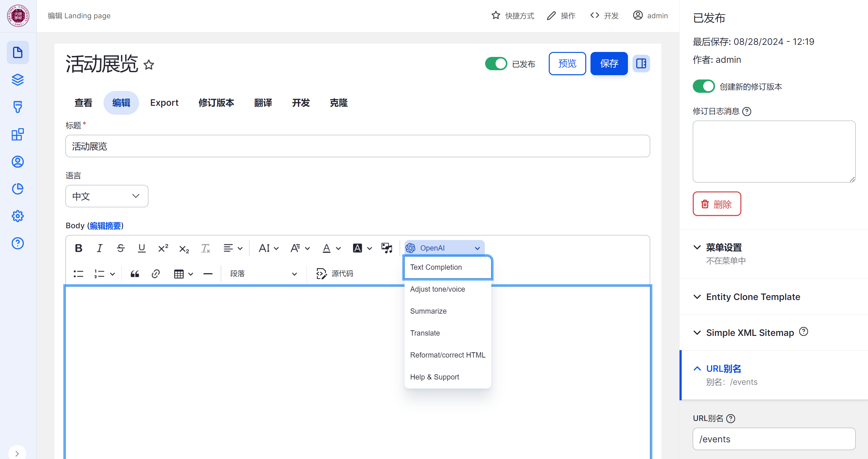Click the help icon beside URL别名 field label
Viewport: 868px width, 459px height.
(730, 419)
